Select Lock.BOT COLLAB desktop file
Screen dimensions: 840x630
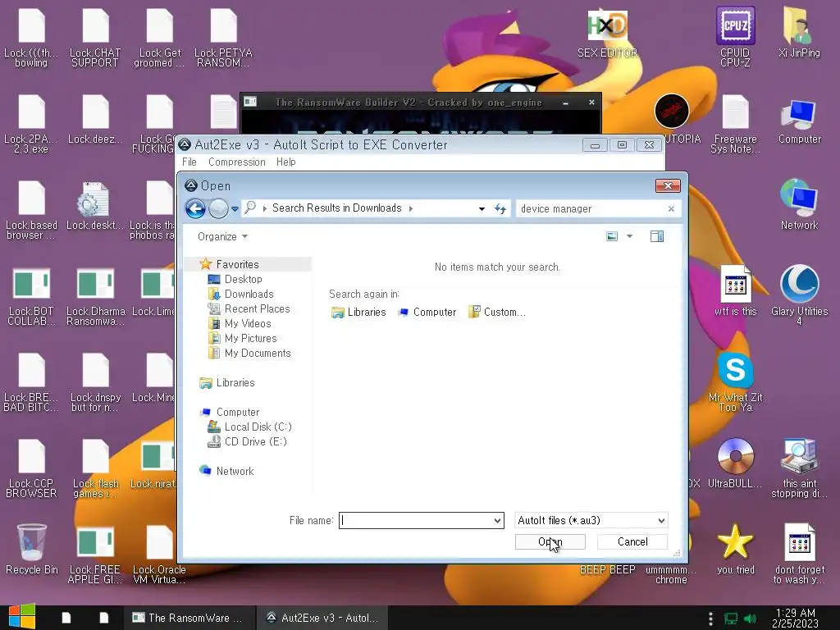tap(32, 297)
